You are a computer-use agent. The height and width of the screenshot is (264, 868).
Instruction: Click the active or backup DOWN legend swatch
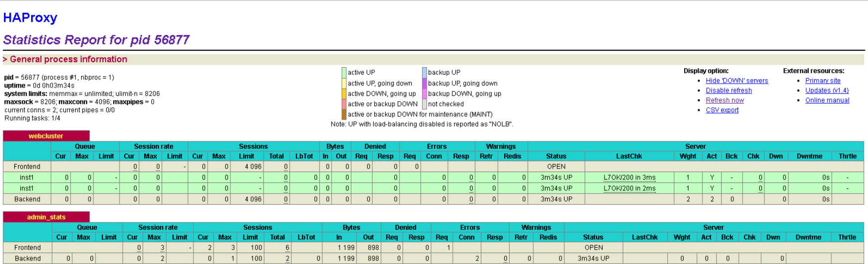(x=344, y=104)
